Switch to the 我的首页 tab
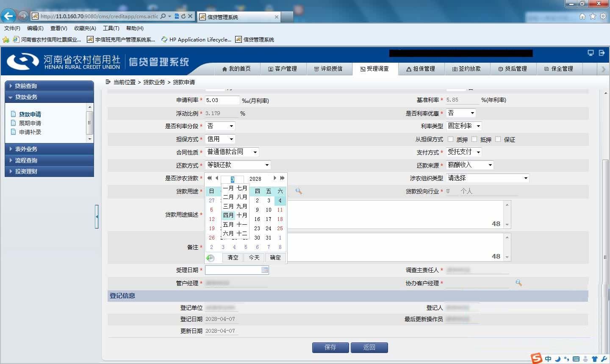The height and width of the screenshot is (364, 610). 236,69
